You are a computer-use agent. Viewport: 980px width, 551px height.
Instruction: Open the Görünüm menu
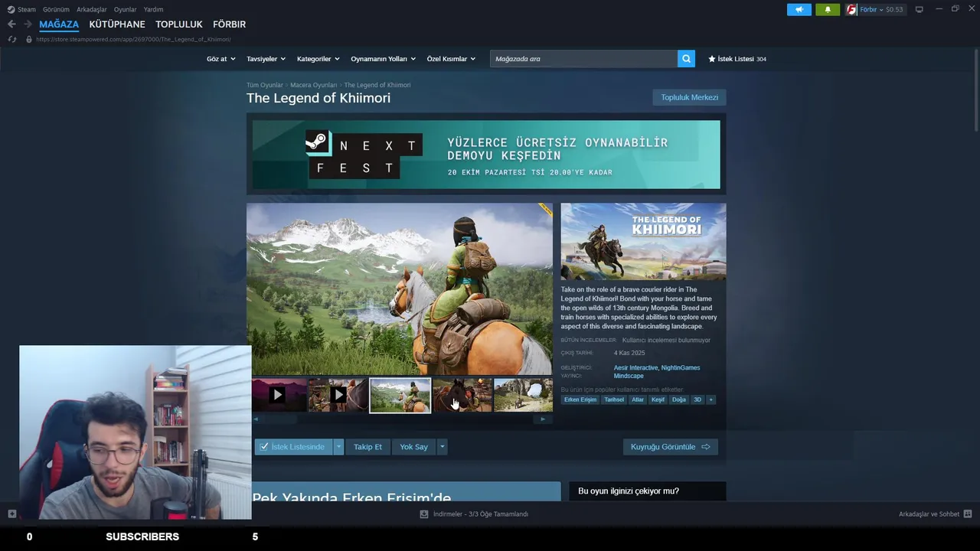56,9
